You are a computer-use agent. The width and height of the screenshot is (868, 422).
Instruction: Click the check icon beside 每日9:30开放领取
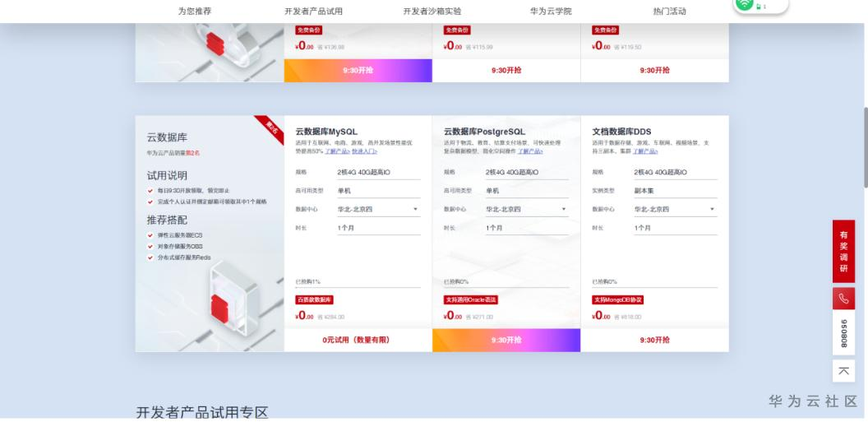(x=150, y=191)
